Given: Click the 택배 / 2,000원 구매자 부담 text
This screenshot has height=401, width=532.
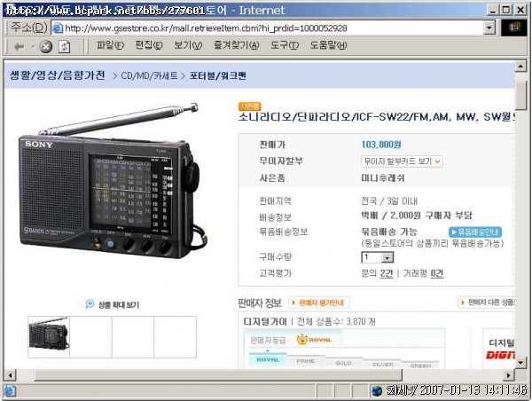Looking at the screenshot, I should 417,216.
